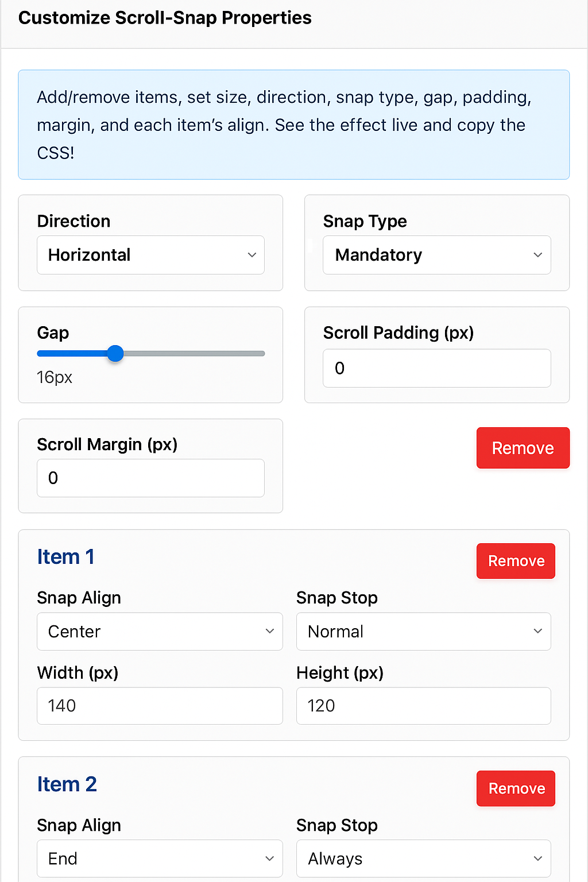The width and height of the screenshot is (588, 882).
Task: Click Item 1 Height input field
Action: 423,706
